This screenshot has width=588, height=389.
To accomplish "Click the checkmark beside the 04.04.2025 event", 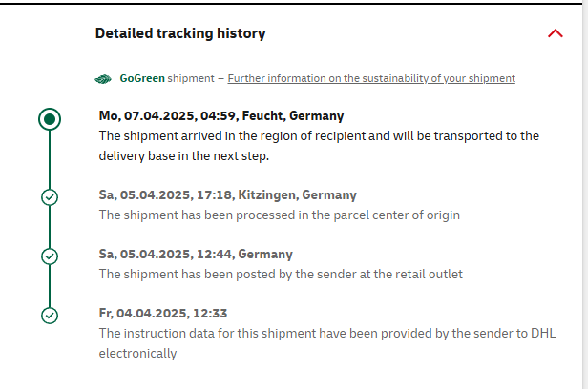I will [51, 315].
